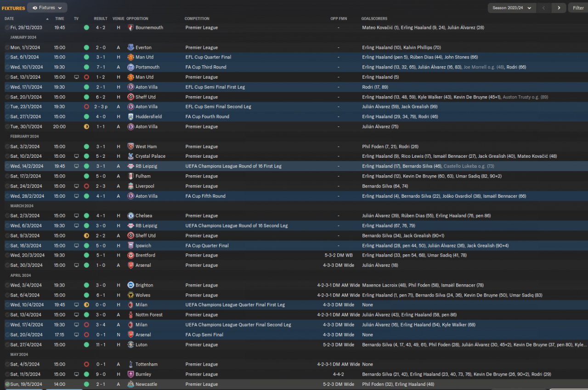Open the Filter button

[578, 8]
